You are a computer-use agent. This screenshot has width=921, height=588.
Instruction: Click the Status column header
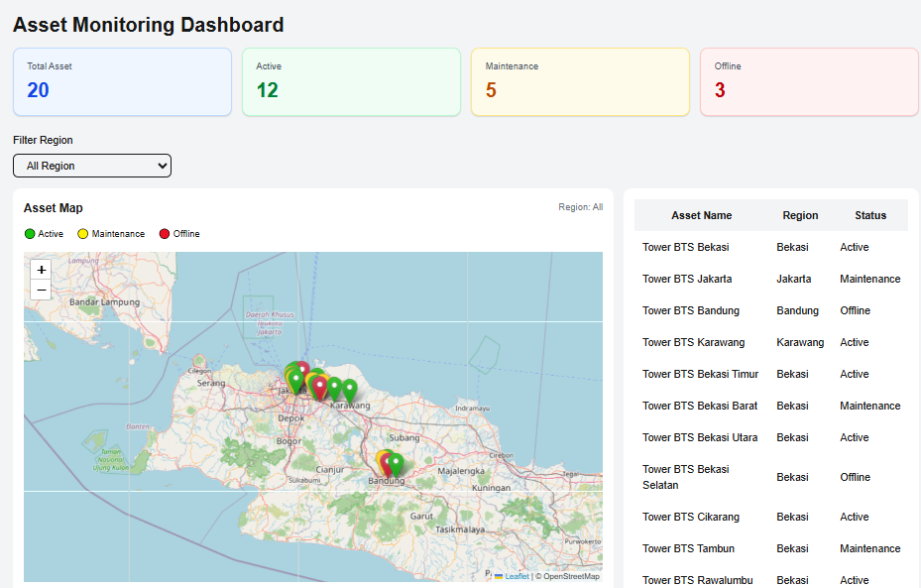(870, 215)
